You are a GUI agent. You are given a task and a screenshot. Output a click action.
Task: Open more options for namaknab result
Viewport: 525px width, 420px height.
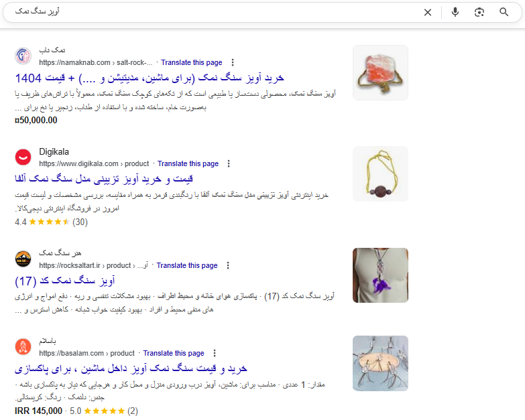point(233,62)
